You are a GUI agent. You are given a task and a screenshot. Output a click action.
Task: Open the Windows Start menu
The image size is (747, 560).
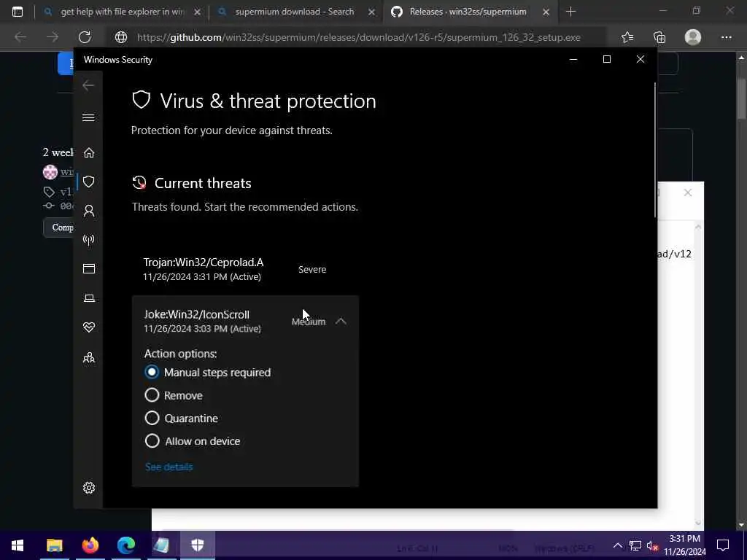[18, 545]
